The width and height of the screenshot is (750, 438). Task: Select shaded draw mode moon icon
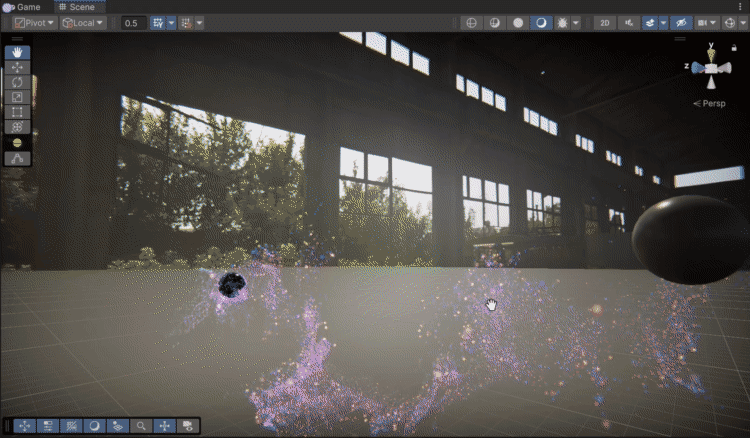click(x=541, y=22)
